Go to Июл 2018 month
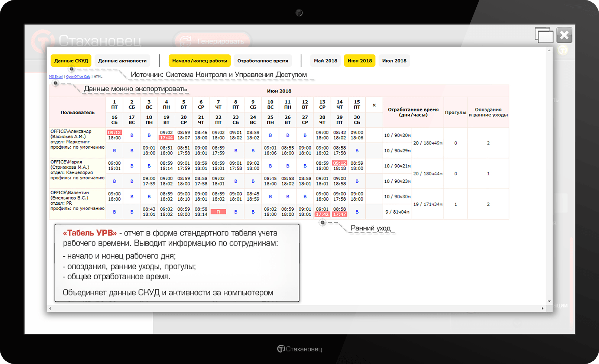This screenshot has height=364, width=599. [x=394, y=61]
